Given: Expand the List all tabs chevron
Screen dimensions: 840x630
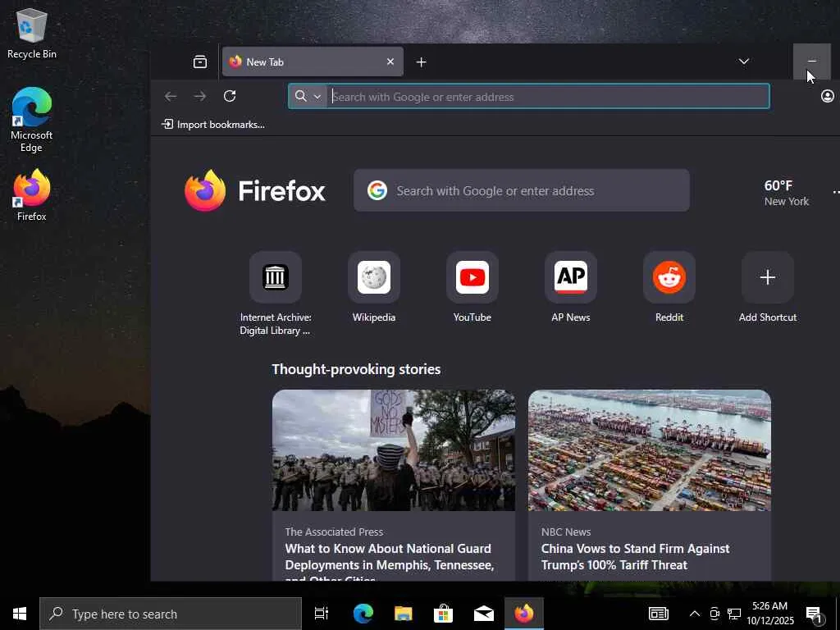Looking at the screenshot, I should click(743, 62).
